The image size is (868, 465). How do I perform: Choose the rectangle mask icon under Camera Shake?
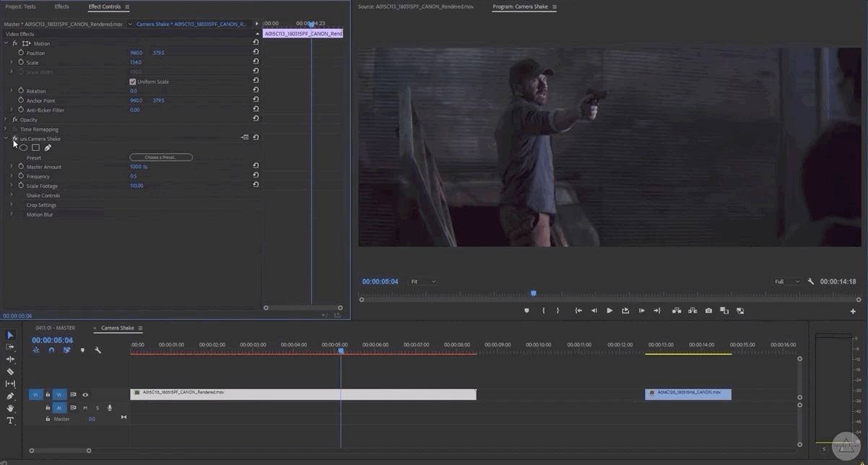35,148
